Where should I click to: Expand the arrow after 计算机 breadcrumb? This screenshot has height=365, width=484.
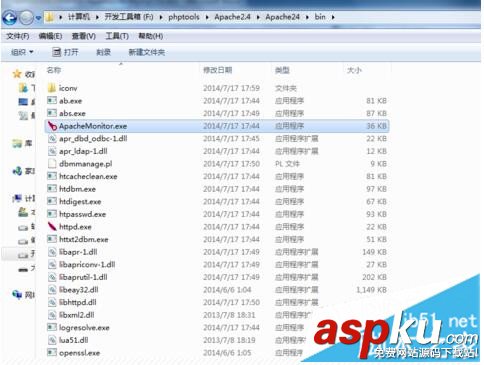(97, 17)
